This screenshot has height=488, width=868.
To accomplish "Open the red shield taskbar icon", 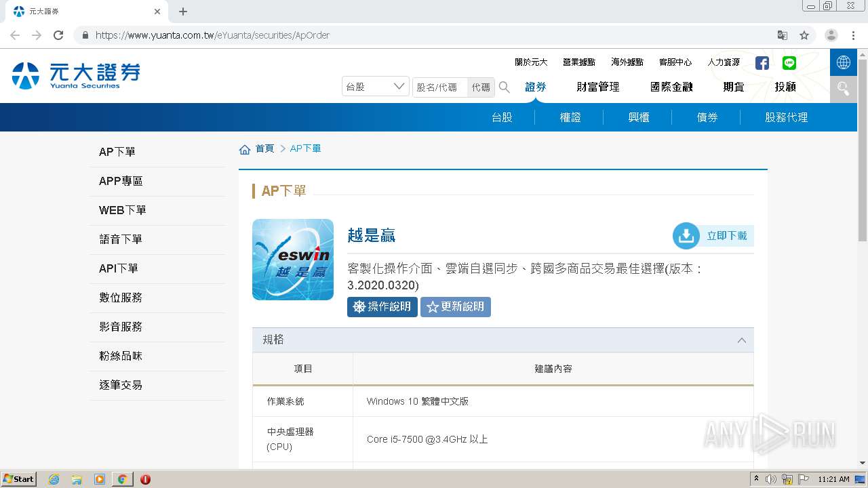I will click(145, 479).
